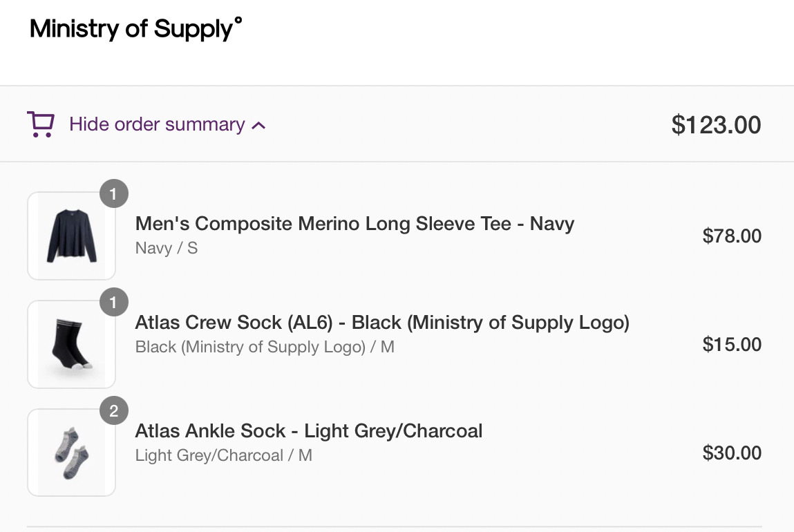Click Light Grey/Charcoal / M variant text
This screenshot has width=794, height=532.
(224, 455)
